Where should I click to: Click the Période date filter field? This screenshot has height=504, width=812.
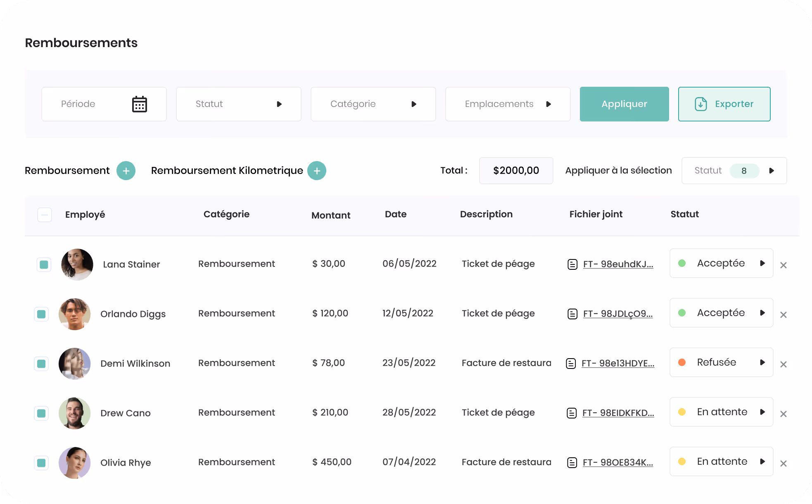[x=104, y=104]
